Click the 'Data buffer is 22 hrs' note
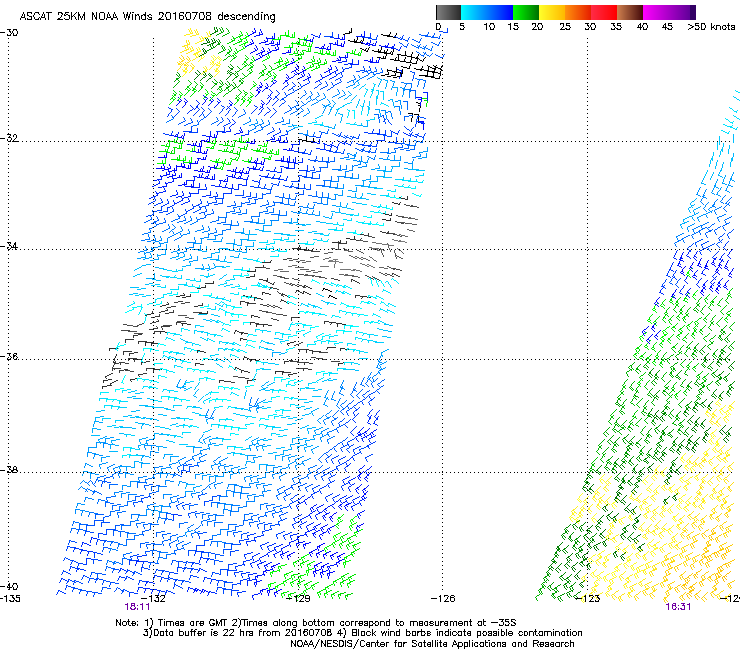The width and height of the screenshot is (740, 650). coord(362,633)
